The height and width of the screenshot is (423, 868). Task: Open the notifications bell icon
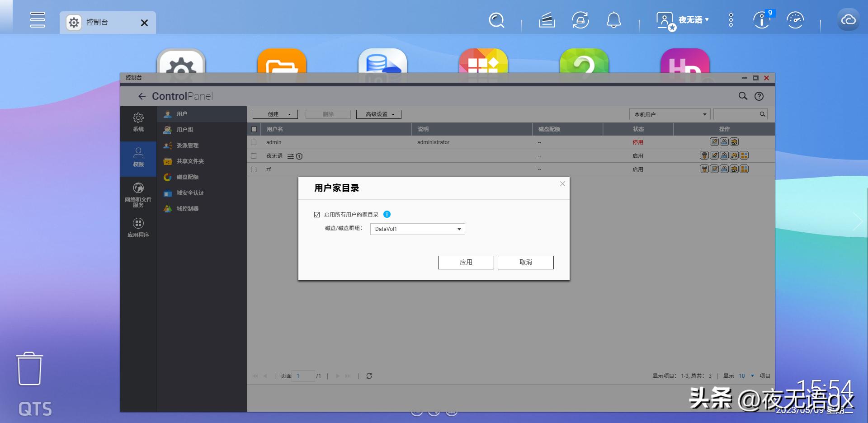coord(613,20)
